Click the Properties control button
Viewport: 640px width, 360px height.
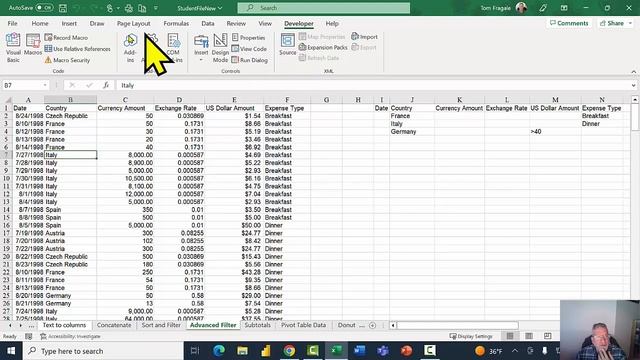249,38
